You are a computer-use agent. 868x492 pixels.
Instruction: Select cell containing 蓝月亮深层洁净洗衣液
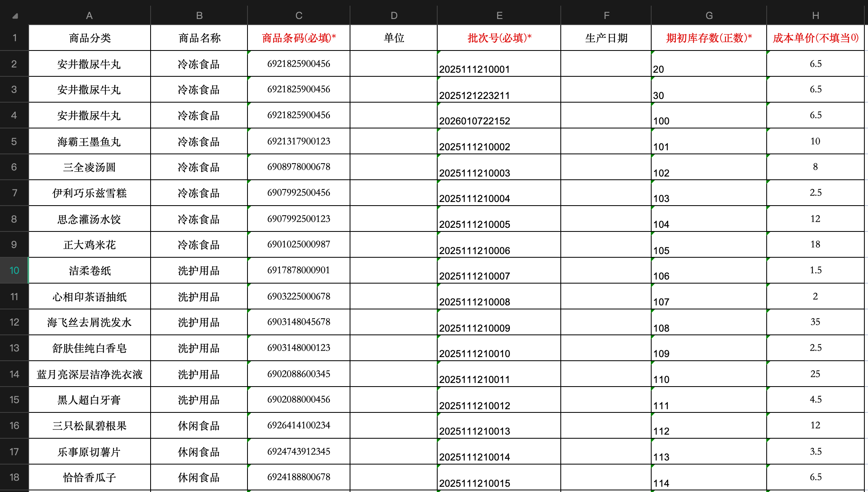pyautogui.click(x=90, y=374)
